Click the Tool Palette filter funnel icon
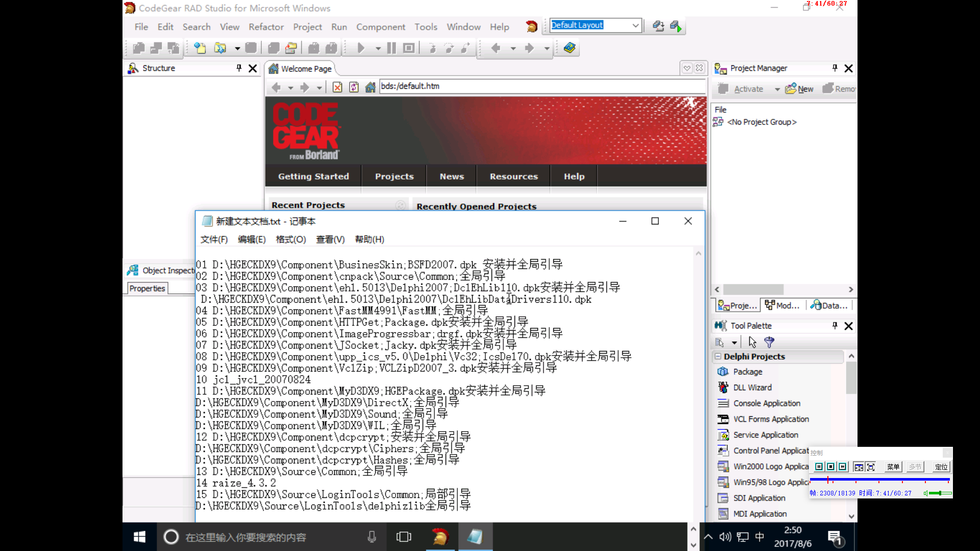This screenshot has height=551, width=980. click(769, 342)
